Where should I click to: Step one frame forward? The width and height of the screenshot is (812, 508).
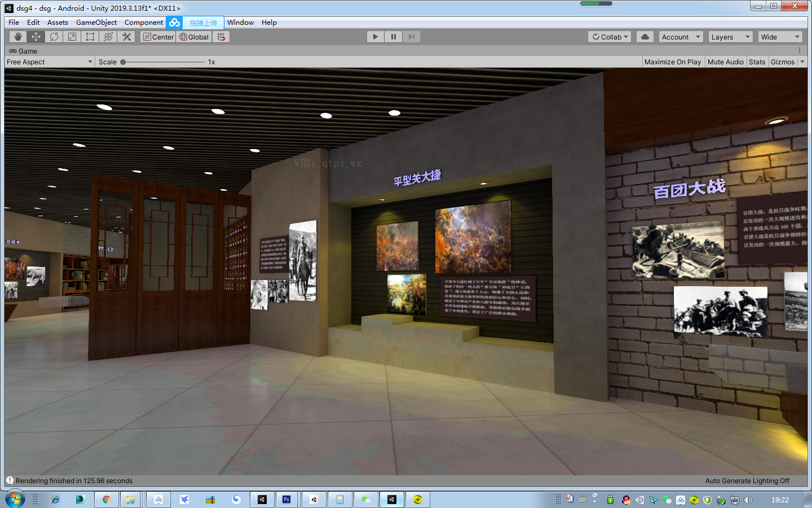411,37
